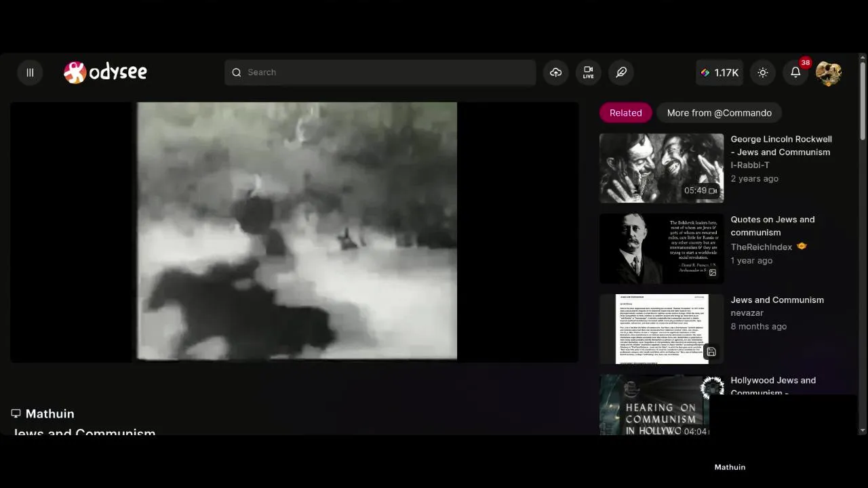Image resolution: width=868 pixels, height=488 pixels.
Task: Click the Odysee logo
Action: [x=105, y=72]
